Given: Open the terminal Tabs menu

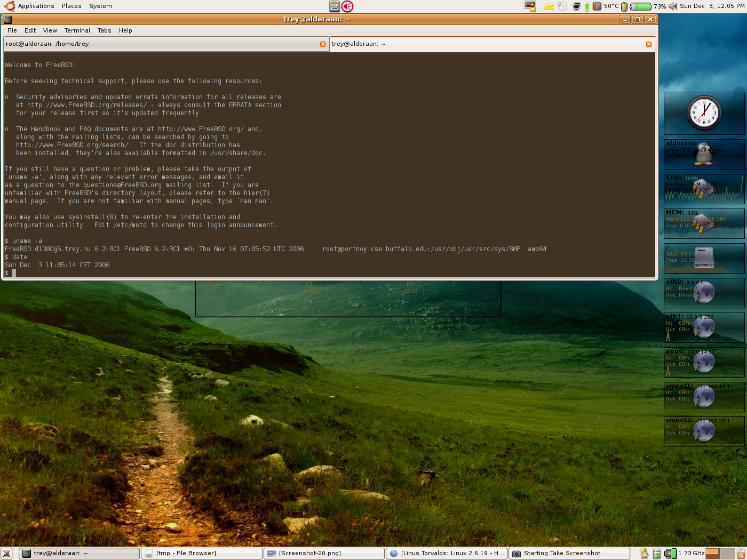Looking at the screenshot, I should click(105, 30).
